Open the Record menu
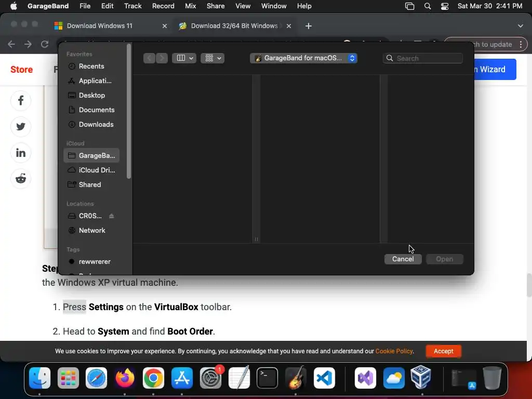The width and height of the screenshot is (532, 399). (x=163, y=6)
